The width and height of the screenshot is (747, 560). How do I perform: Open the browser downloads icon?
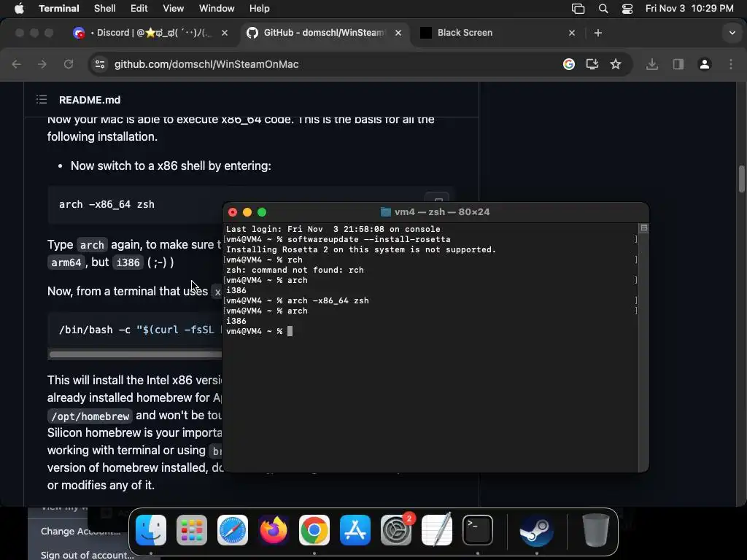click(x=651, y=64)
